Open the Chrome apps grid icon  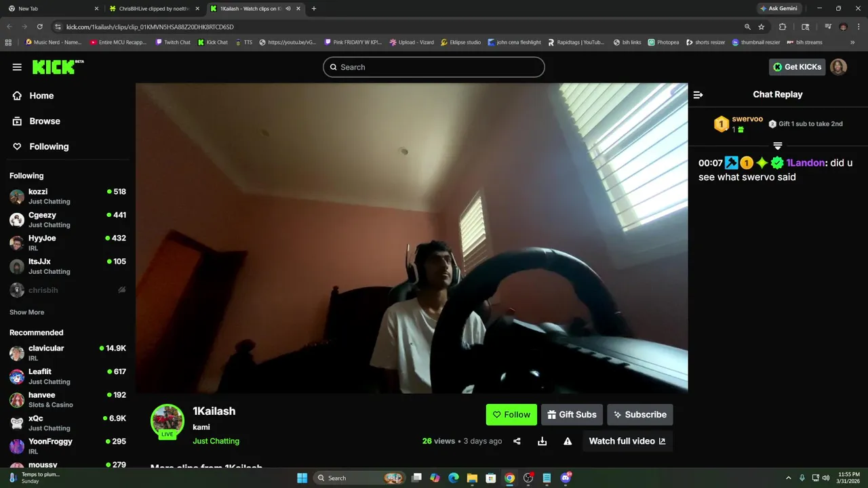pos(8,42)
